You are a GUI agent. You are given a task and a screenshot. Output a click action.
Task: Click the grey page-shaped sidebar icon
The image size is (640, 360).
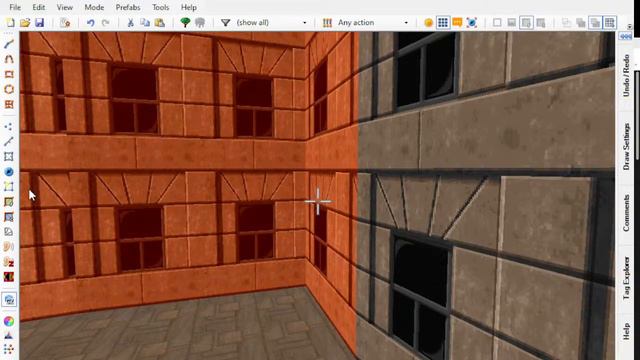tap(9, 232)
